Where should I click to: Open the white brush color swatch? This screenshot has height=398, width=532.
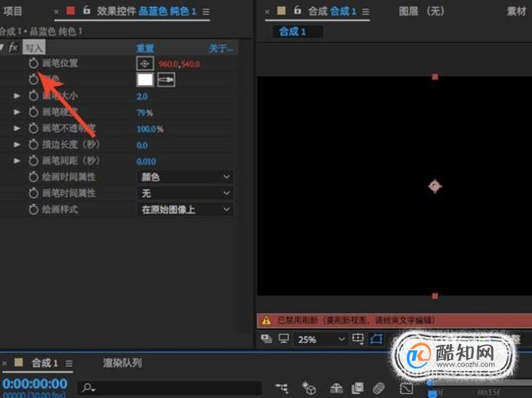145,80
